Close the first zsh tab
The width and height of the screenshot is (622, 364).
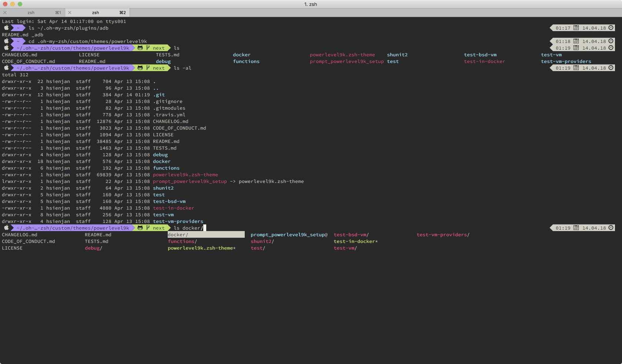point(5,13)
